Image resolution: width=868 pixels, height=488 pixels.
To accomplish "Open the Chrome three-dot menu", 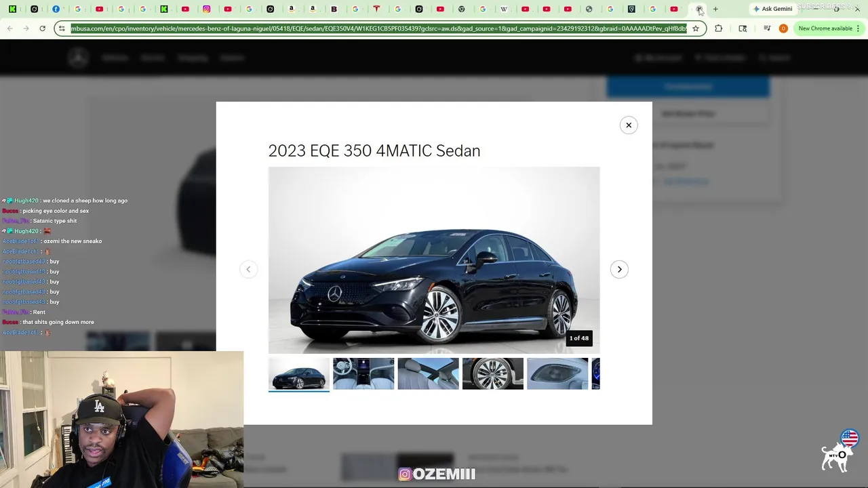I will 858,28.
